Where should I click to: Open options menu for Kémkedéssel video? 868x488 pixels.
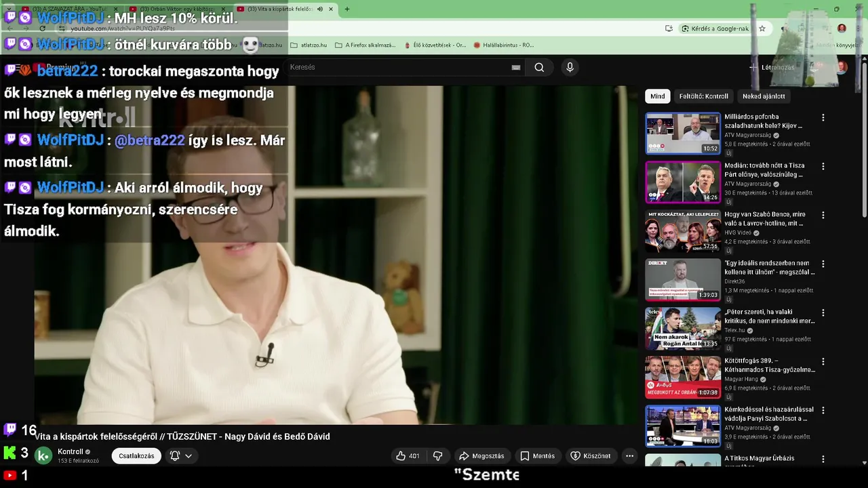tap(823, 410)
